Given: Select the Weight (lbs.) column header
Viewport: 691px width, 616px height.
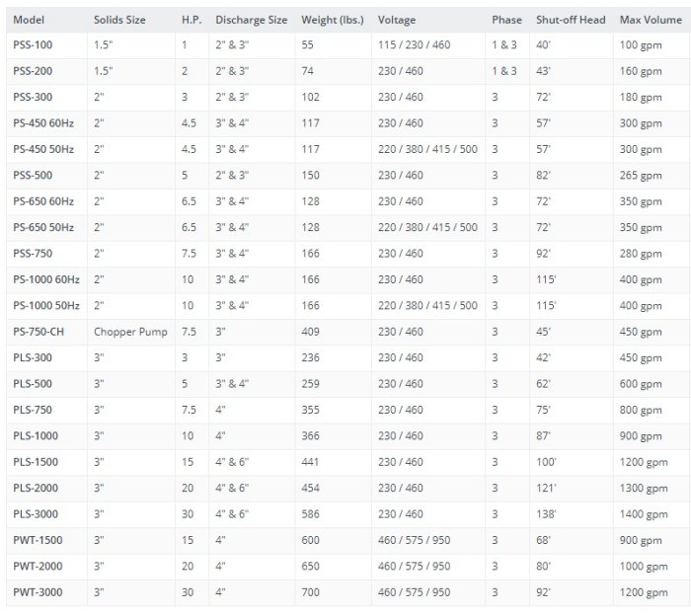Looking at the screenshot, I should (333, 20).
